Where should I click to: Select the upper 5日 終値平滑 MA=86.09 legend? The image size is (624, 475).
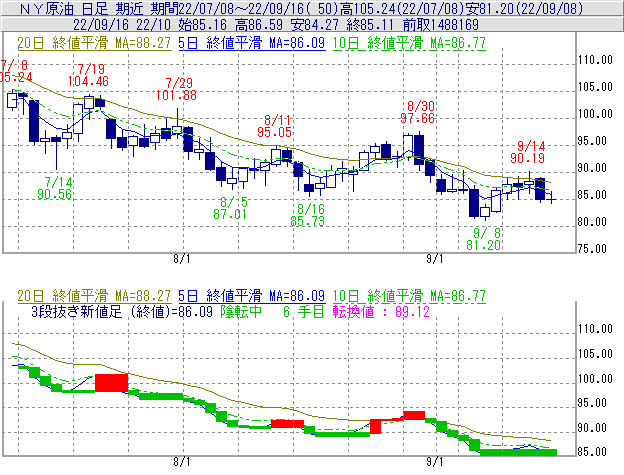[252, 43]
